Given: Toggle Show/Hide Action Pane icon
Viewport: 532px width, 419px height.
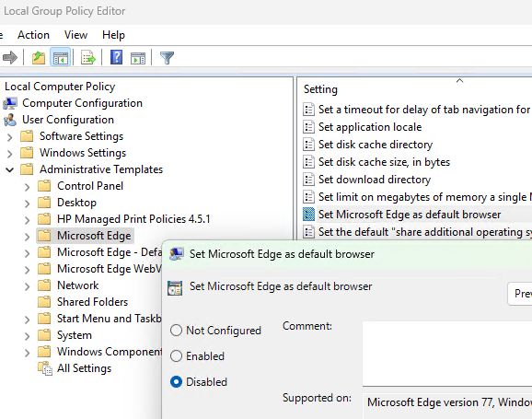Looking at the screenshot, I should 138,58.
